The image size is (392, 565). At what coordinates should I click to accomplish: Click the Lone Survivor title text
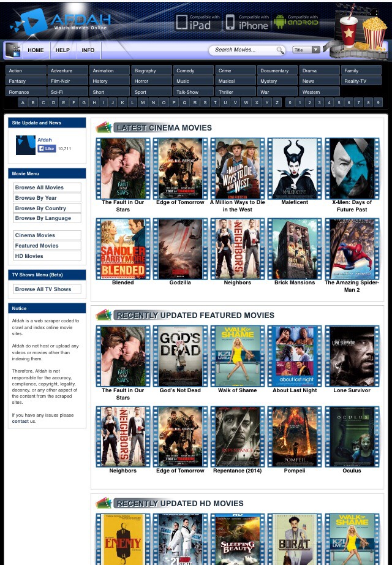click(x=352, y=390)
